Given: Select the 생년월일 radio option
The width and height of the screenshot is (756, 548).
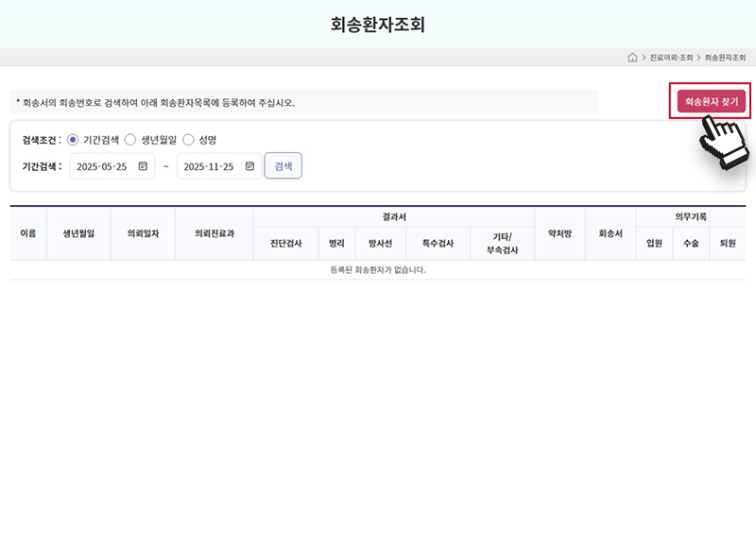Looking at the screenshot, I should 130,140.
